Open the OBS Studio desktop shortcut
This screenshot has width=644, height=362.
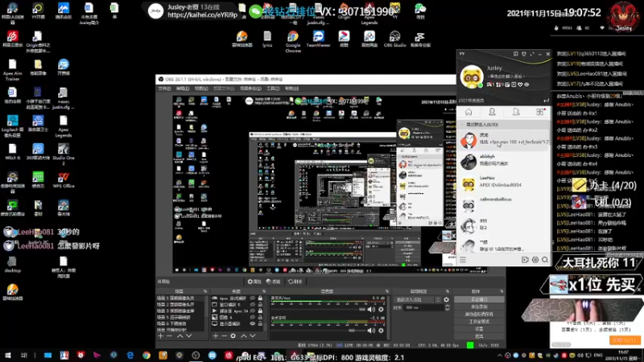click(394, 39)
